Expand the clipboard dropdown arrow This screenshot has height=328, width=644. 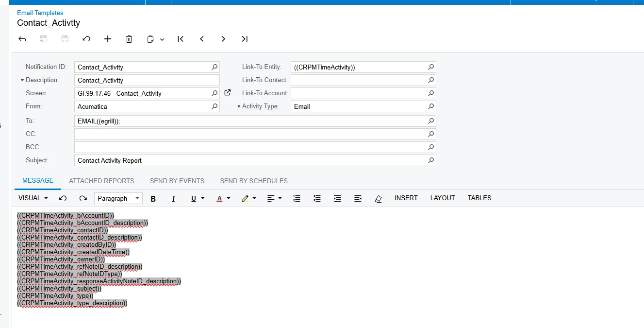162,39
